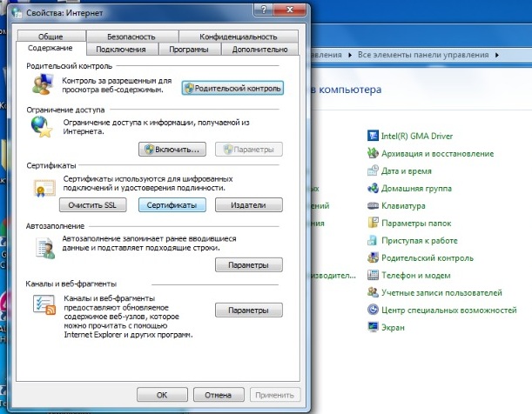Open the Конфиденциальность tab

click(238, 37)
